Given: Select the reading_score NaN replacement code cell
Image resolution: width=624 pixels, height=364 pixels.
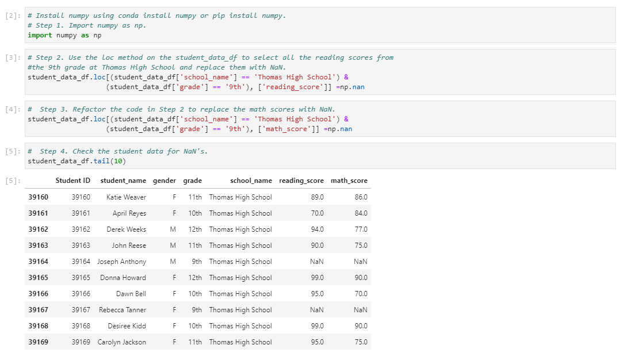Looking at the screenshot, I should tap(320, 72).
